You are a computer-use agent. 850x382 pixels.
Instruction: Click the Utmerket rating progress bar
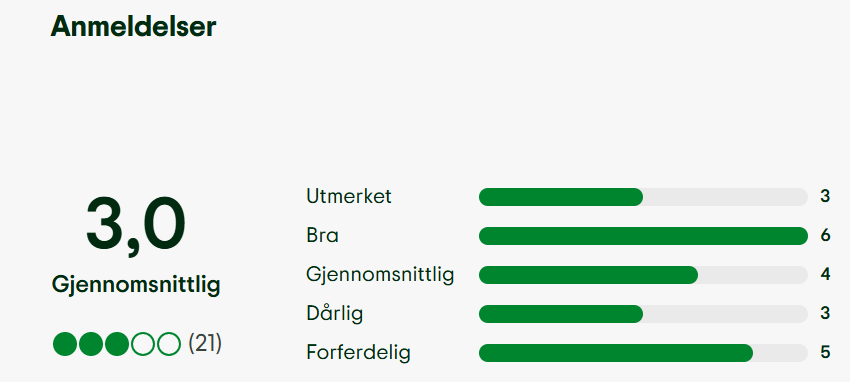point(643,197)
